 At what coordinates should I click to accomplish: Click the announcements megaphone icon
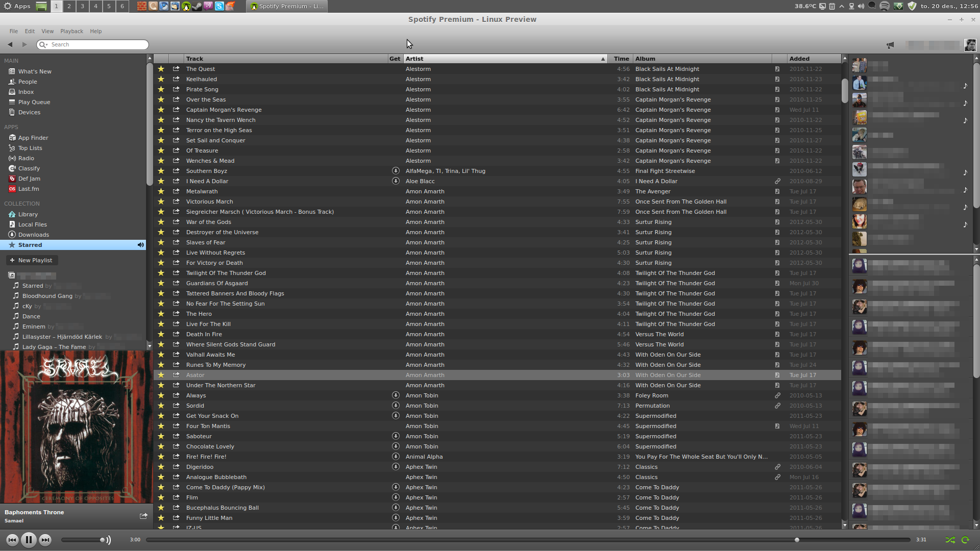click(x=890, y=45)
